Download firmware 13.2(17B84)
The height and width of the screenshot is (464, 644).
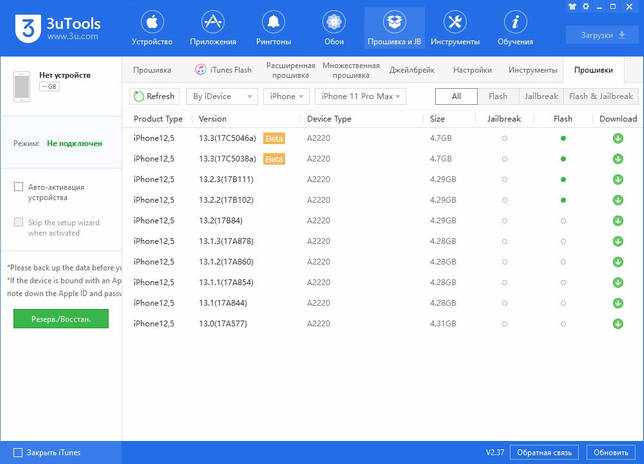click(618, 221)
